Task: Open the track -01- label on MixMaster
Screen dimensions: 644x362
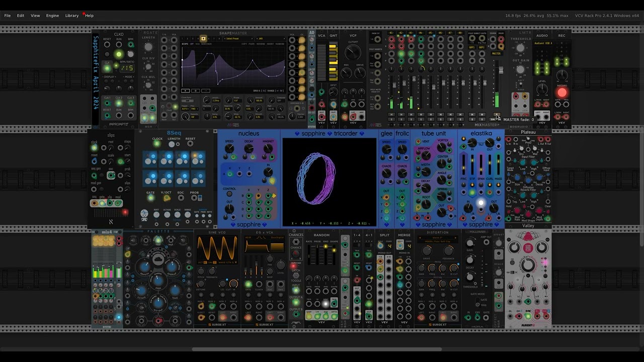Action: (391, 33)
